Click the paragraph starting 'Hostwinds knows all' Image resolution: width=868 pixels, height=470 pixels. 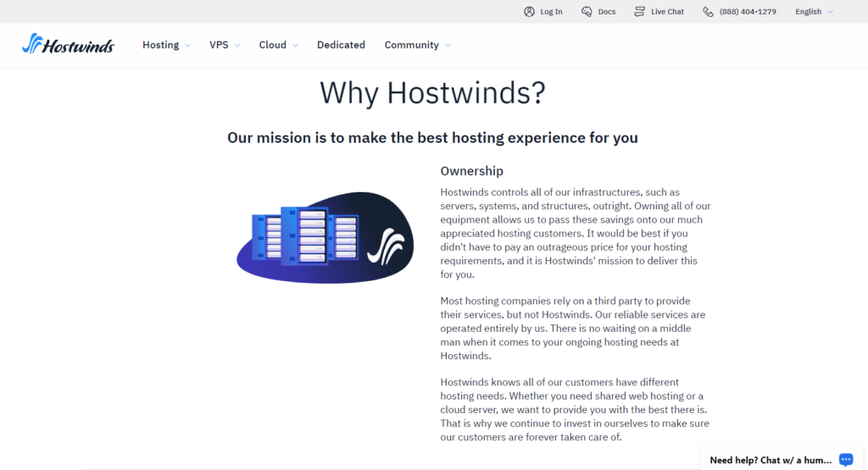(575, 410)
